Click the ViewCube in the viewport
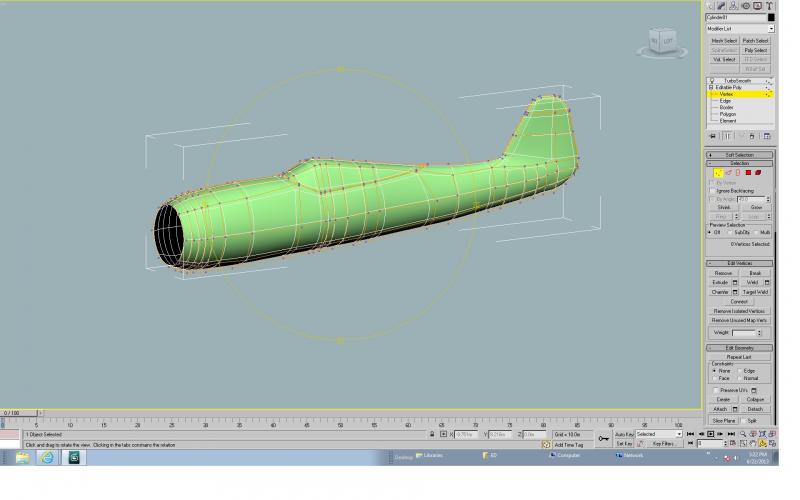The image size is (800, 500). point(662,43)
